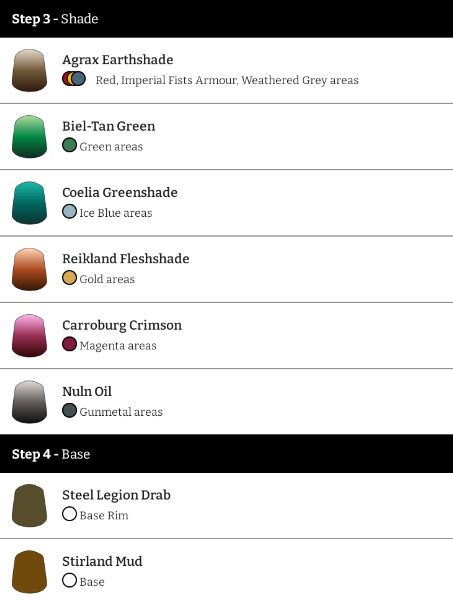This screenshot has height=601, width=453.
Task: Select the Carroburg Crimson paint pot icon
Action: coord(30,335)
